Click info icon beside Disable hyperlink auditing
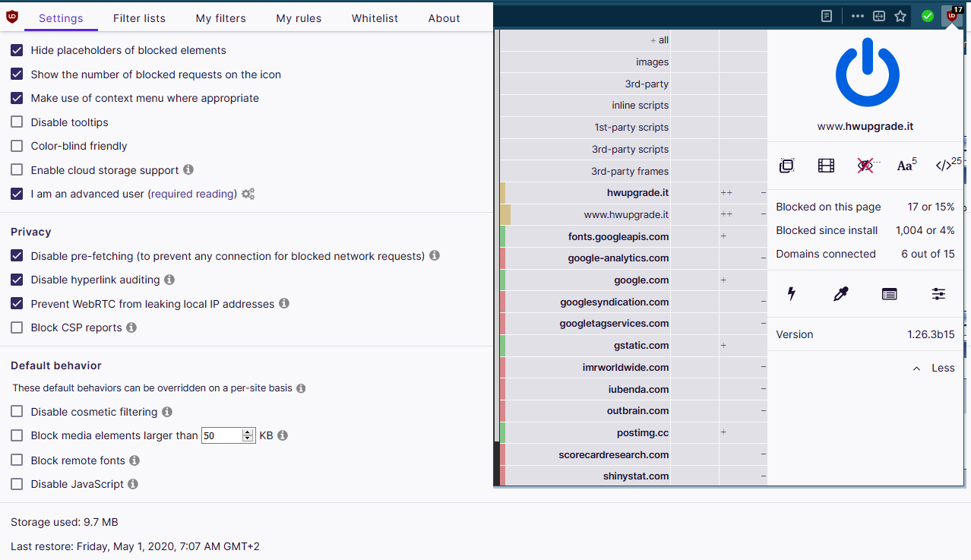Image resolution: width=971 pixels, height=560 pixels. [x=169, y=280]
